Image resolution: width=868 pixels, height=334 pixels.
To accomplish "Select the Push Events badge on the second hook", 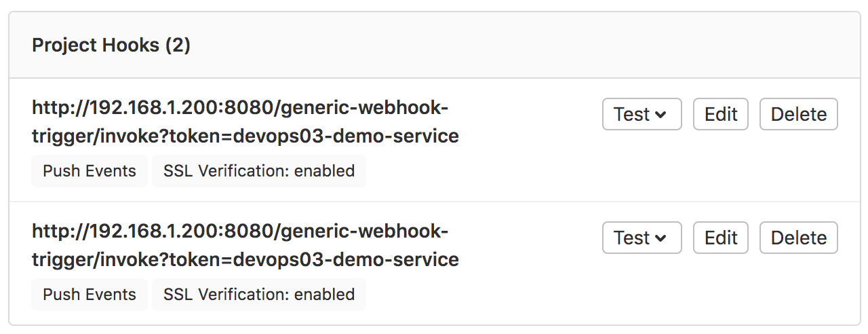I will click(x=90, y=295).
